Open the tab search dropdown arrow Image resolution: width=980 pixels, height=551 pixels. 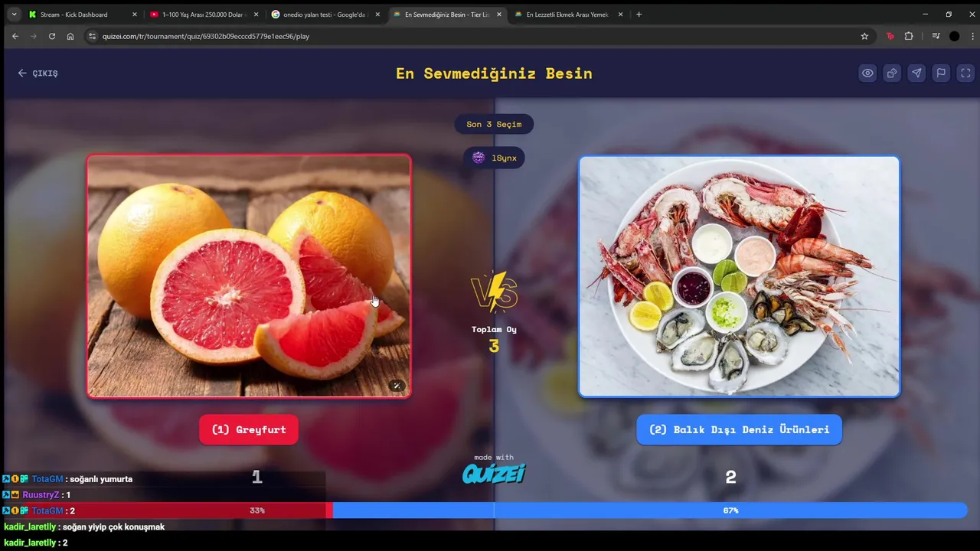(14, 15)
